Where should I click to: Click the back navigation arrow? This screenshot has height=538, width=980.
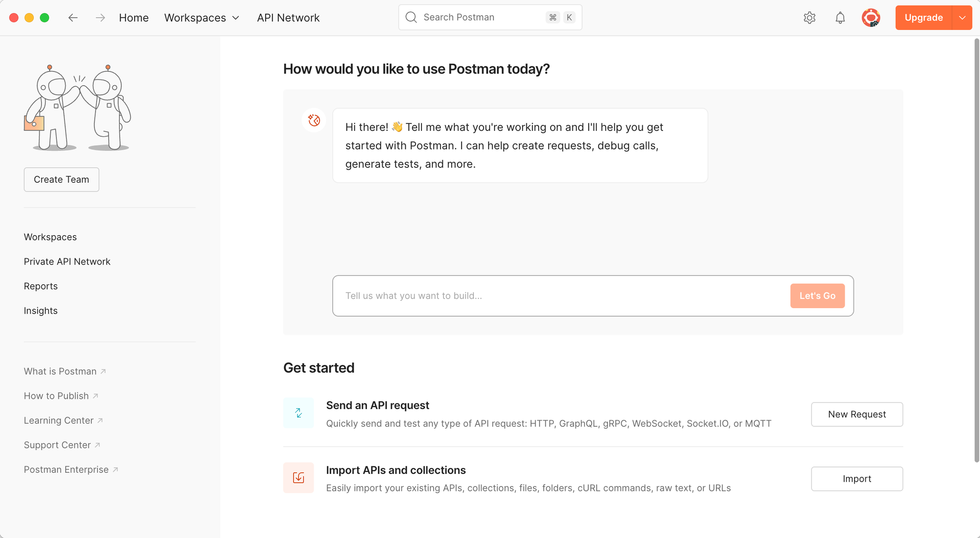[x=73, y=18]
